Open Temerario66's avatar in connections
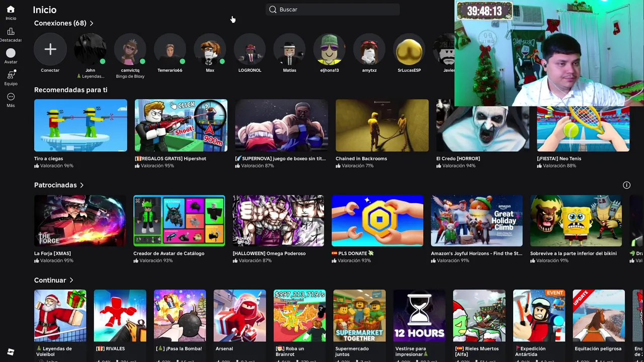The image size is (644, 362). [x=170, y=49]
